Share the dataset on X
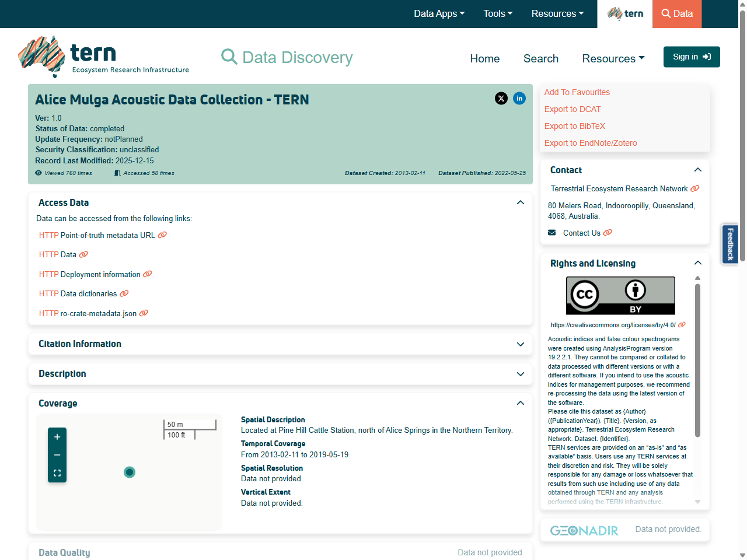Image resolution: width=747 pixels, height=560 pixels. pyautogui.click(x=501, y=99)
